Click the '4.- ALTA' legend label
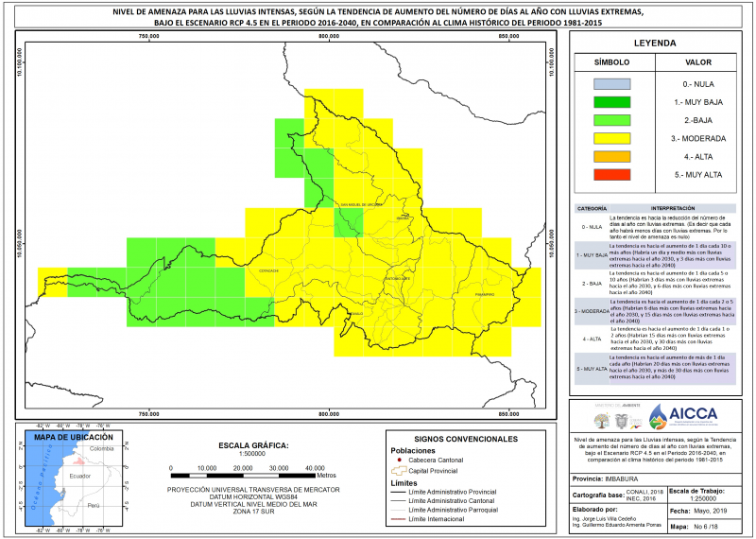Viewport: 756px width, 539px height. tap(698, 157)
